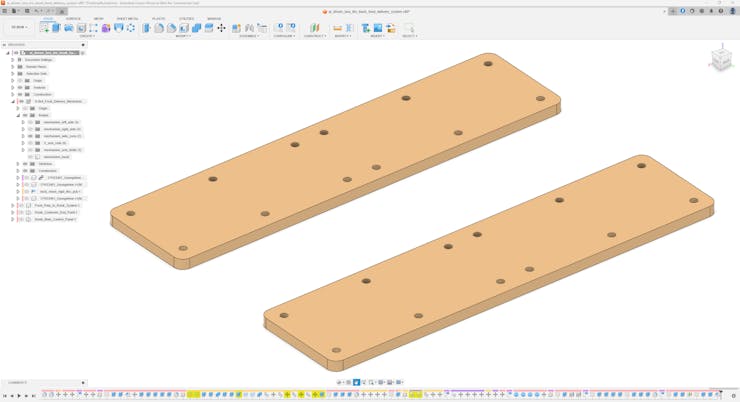Image resolution: width=740 pixels, height=402 pixels.
Task: Click the timeline settings gear icon
Action: (733, 395)
